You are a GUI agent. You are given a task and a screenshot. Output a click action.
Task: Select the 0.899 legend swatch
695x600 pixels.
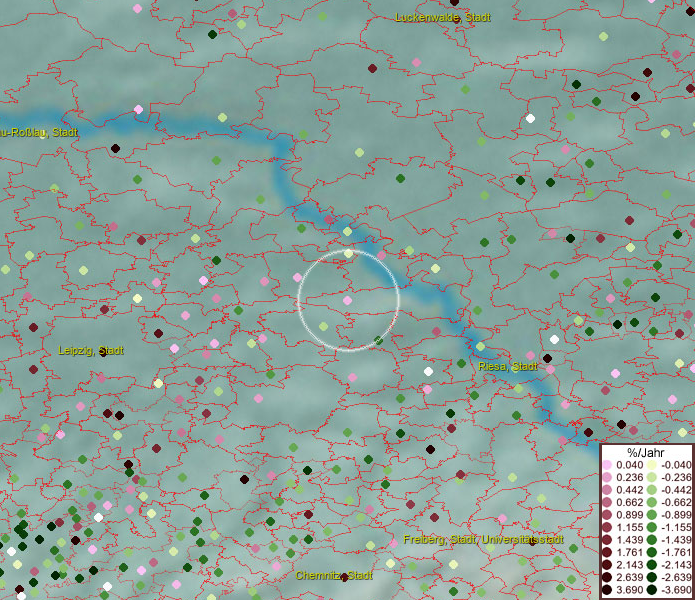coord(607,515)
